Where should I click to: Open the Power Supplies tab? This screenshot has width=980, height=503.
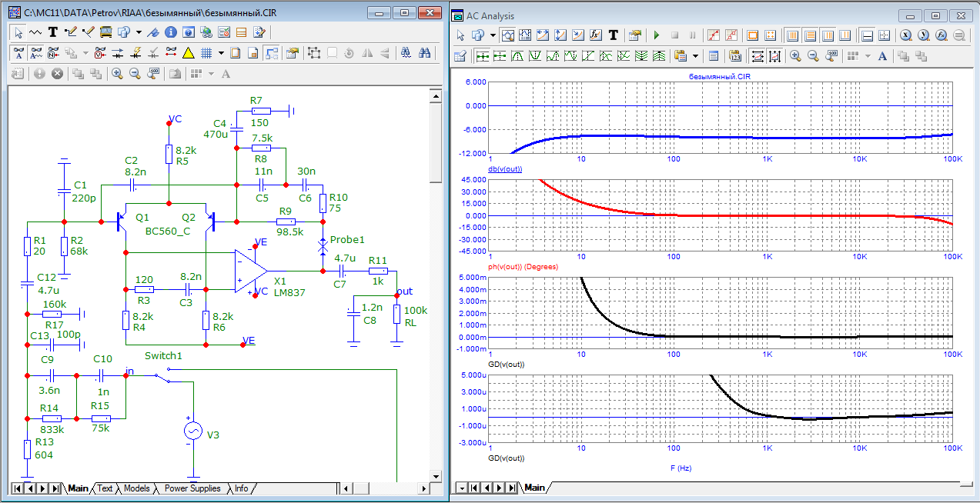[x=192, y=488]
